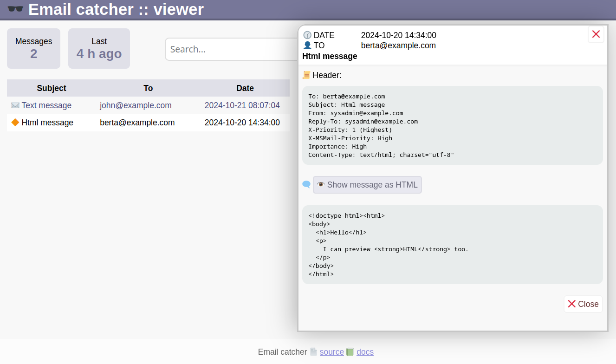Click the person icon next to TO
The width and height of the screenshot is (616, 364).
click(x=307, y=45)
